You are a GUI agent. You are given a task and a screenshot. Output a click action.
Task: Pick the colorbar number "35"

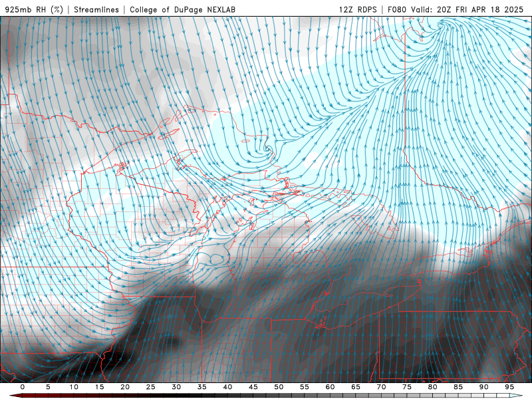click(202, 387)
